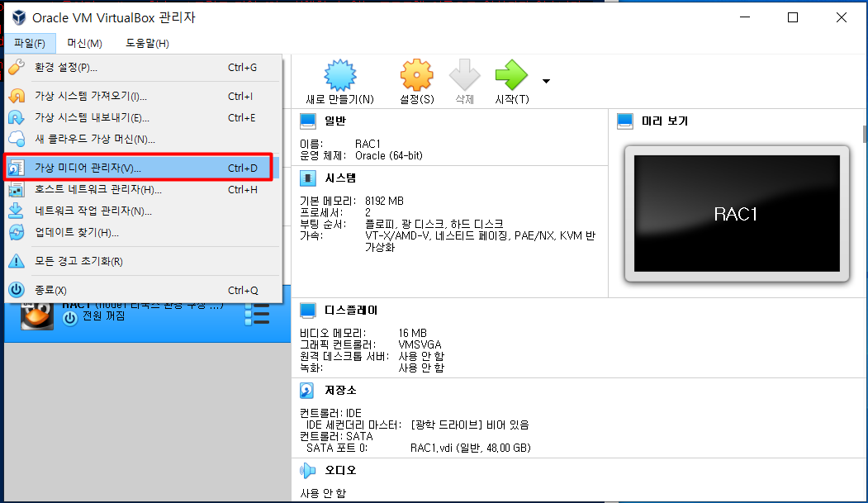The width and height of the screenshot is (868, 503).
Task: Open 호스트 네트워크 관리자(H)...
Action: tap(142, 190)
